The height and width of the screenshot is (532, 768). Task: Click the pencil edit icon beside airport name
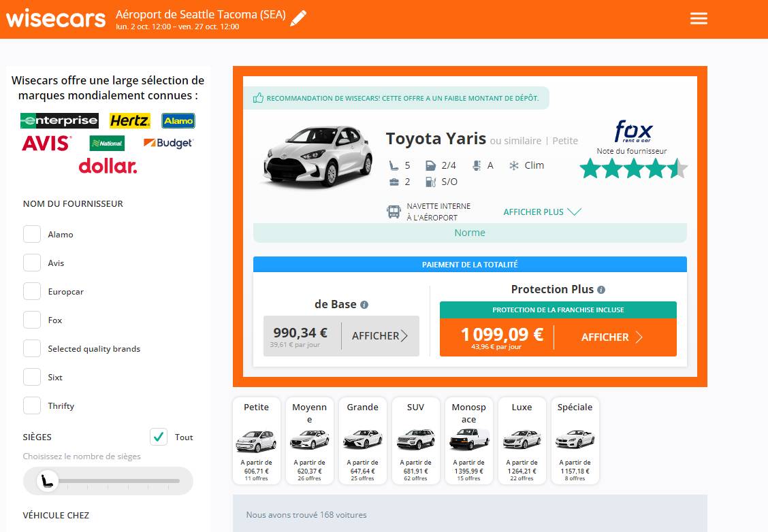[x=298, y=18]
